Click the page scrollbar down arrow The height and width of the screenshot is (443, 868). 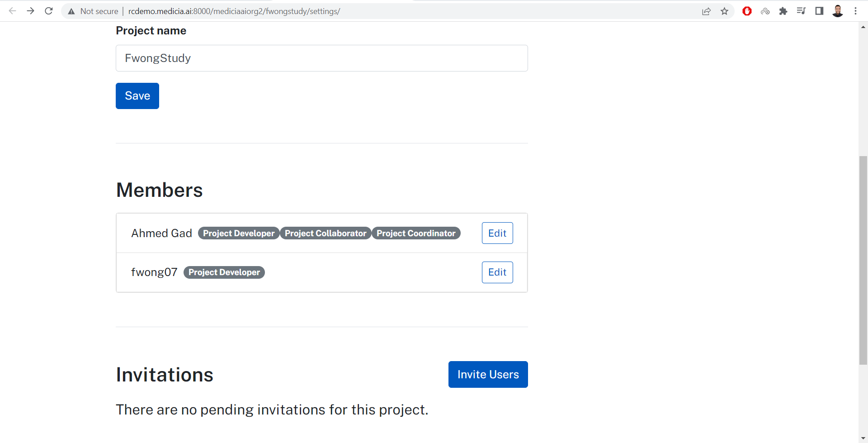[863, 438]
